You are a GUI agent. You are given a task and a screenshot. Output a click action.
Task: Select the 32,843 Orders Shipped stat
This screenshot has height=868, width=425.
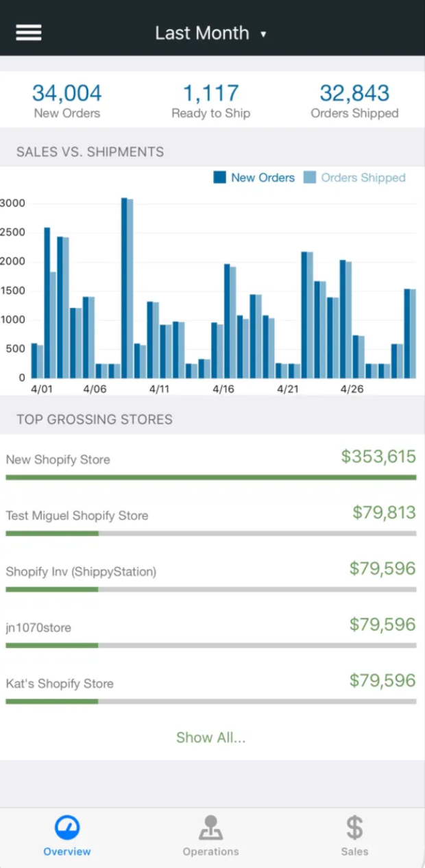354,99
